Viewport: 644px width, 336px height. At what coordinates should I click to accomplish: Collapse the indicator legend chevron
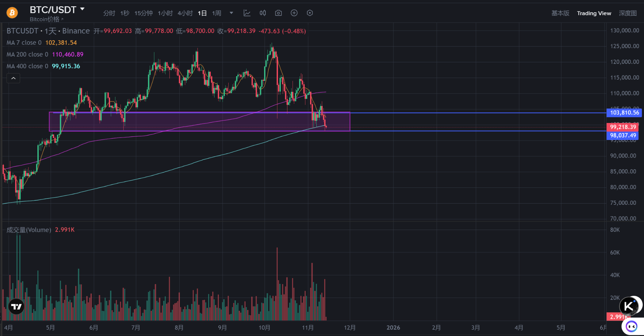point(14,78)
